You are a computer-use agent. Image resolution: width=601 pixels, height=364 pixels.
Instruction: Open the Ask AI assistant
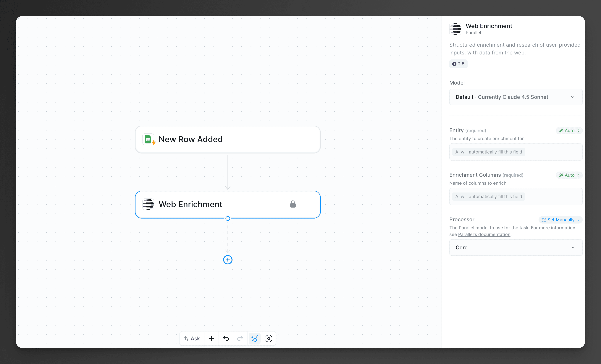coord(192,338)
